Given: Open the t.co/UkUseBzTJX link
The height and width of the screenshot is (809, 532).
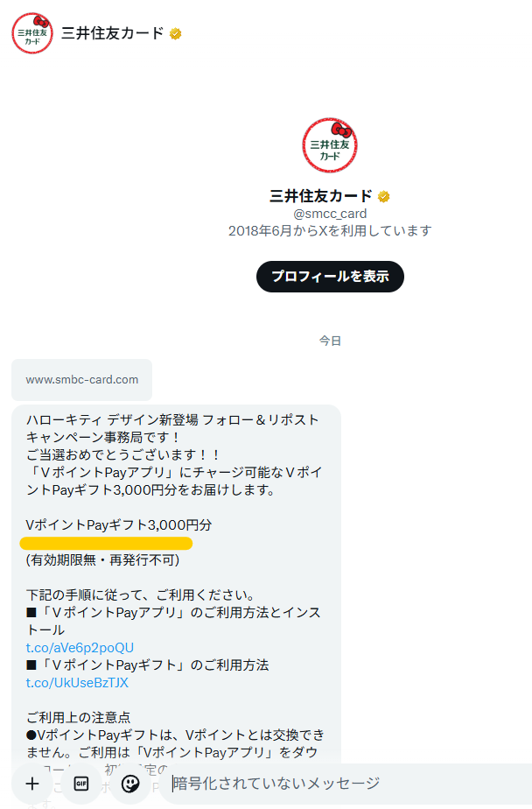Looking at the screenshot, I should [77, 683].
